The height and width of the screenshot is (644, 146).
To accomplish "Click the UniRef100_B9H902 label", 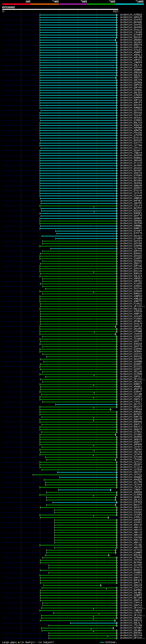I will (131, 254).
